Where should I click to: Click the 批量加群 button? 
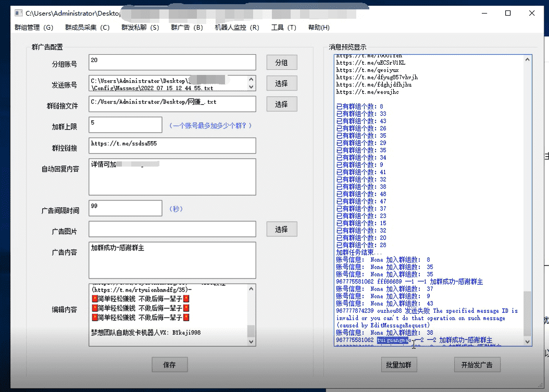pyautogui.click(x=398, y=365)
